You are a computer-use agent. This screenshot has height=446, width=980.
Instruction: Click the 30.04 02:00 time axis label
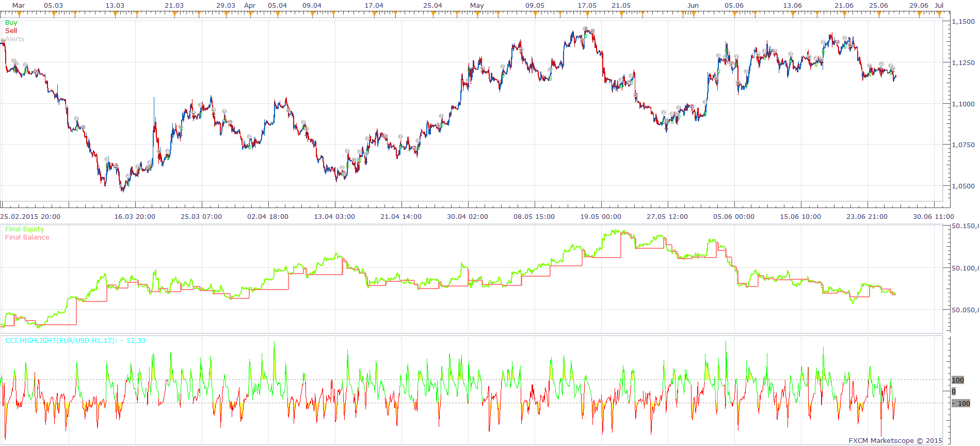click(468, 217)
